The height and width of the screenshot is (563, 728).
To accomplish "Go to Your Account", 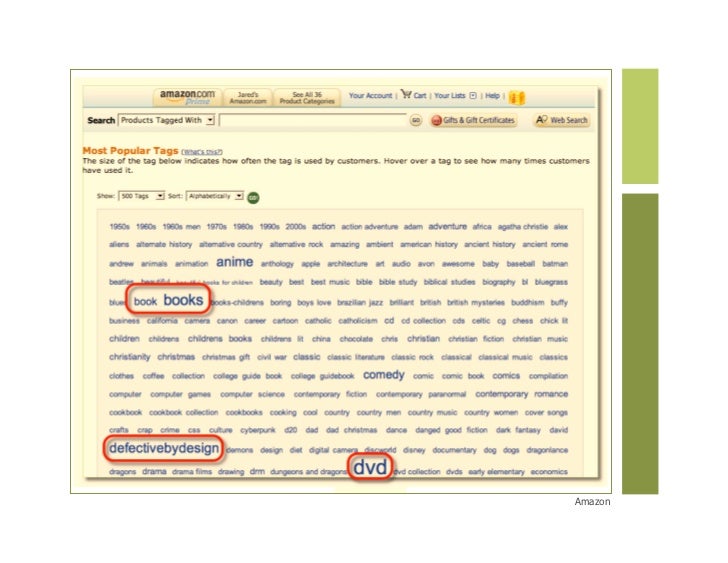I will tap(370, 96).
